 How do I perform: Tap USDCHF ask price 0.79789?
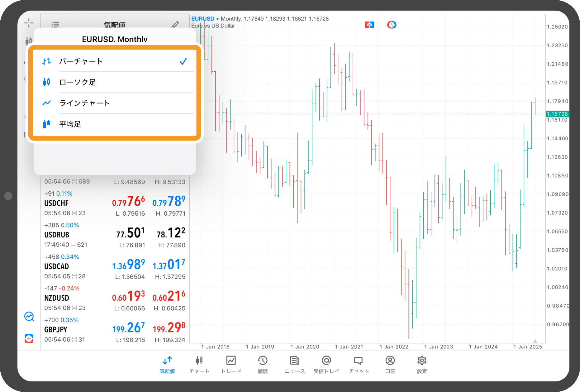[x=169, y=201]
